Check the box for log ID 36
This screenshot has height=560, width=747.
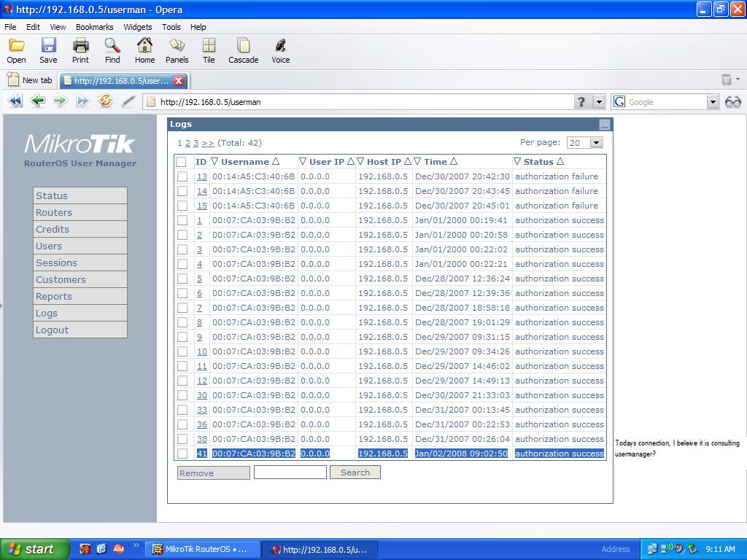tap(182, 424)
